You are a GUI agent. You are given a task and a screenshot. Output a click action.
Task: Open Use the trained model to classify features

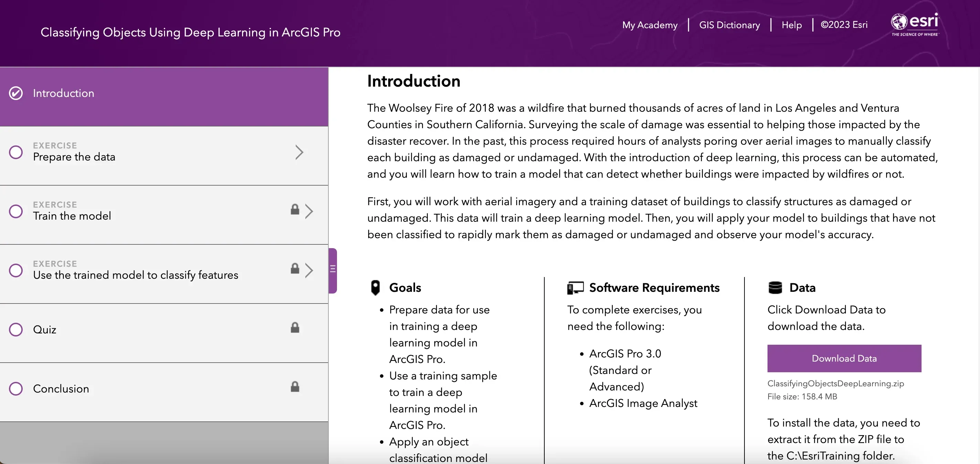point(164,274)
